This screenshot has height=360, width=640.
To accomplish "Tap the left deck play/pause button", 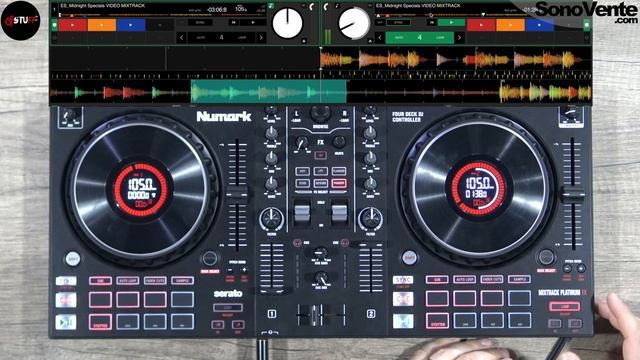I will (66, 322).
